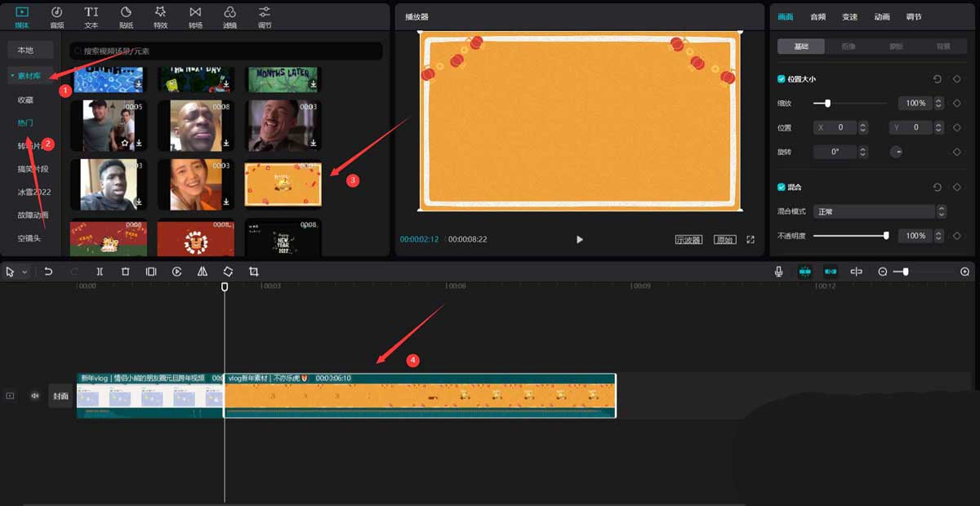Click the reverse playback icon in the timeline toolbar
This screenshot has width=980, height=506.
click(176, 272)
